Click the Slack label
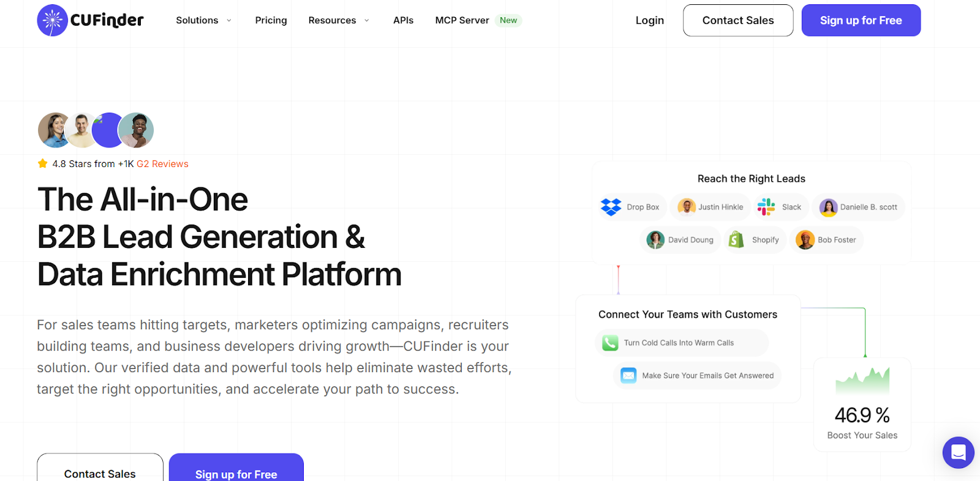This screenshot has height=481, width=980. point(791,207)
